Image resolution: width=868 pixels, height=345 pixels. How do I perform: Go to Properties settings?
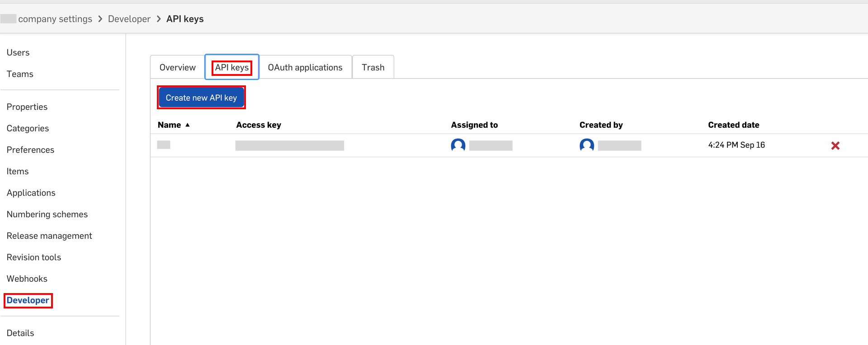click(27, 107)
